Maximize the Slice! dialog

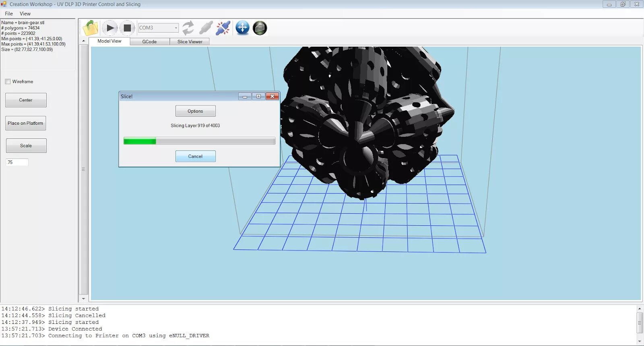(x=258, y=97)
